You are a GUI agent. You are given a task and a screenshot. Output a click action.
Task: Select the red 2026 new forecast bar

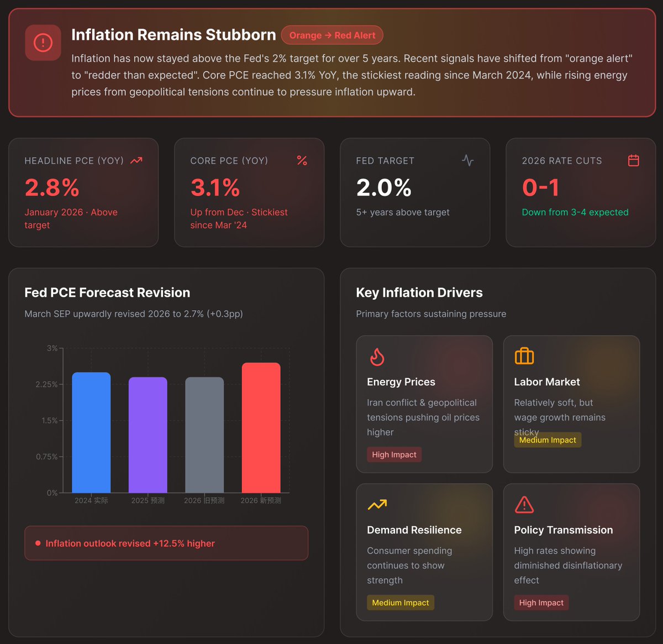coord(261,428)
